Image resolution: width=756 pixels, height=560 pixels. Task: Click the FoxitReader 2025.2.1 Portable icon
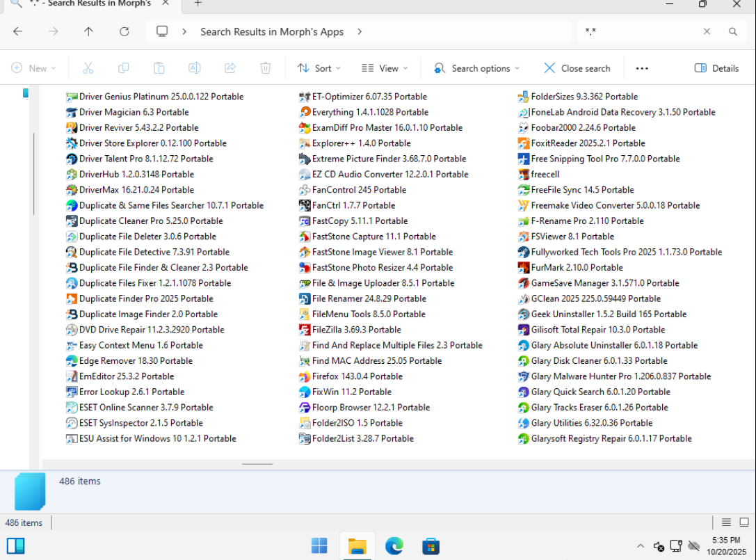524,143
